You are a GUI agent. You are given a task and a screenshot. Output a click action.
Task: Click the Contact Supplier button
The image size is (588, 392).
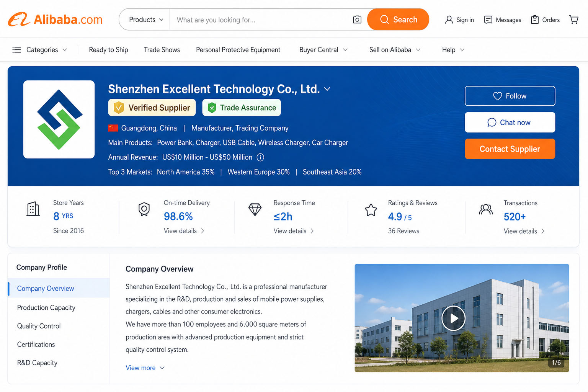click(x=510, y=149)
